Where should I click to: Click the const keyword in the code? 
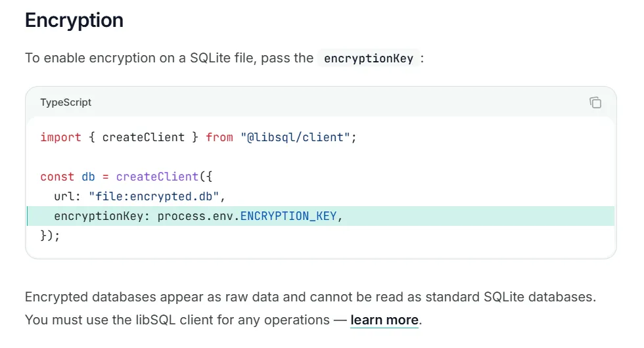coord(57,177)
